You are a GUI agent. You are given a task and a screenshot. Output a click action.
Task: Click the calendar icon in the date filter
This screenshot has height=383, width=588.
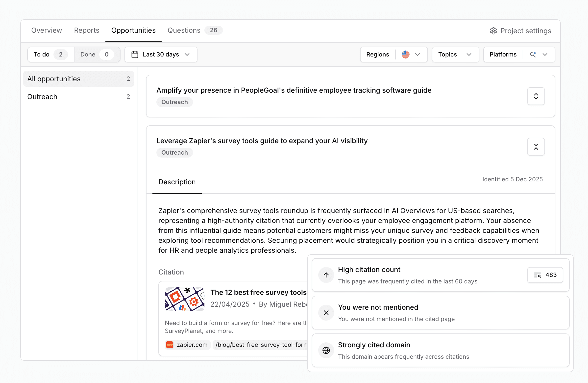click(x=135, y=55)
